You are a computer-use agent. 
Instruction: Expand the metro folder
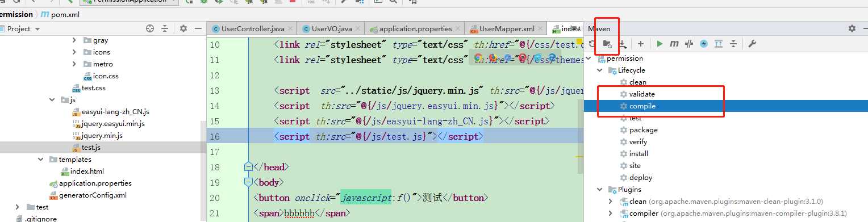[74, 64]
